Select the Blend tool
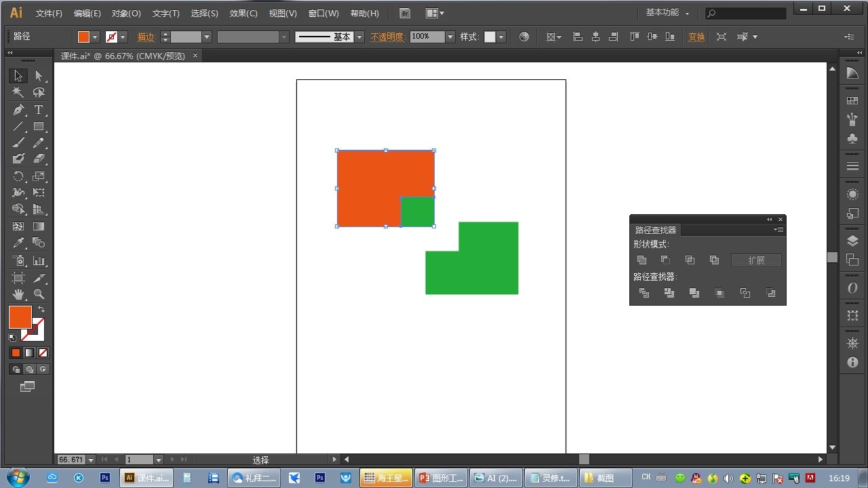The width and height of the screenshot is (868, 488). pos(39,243)
